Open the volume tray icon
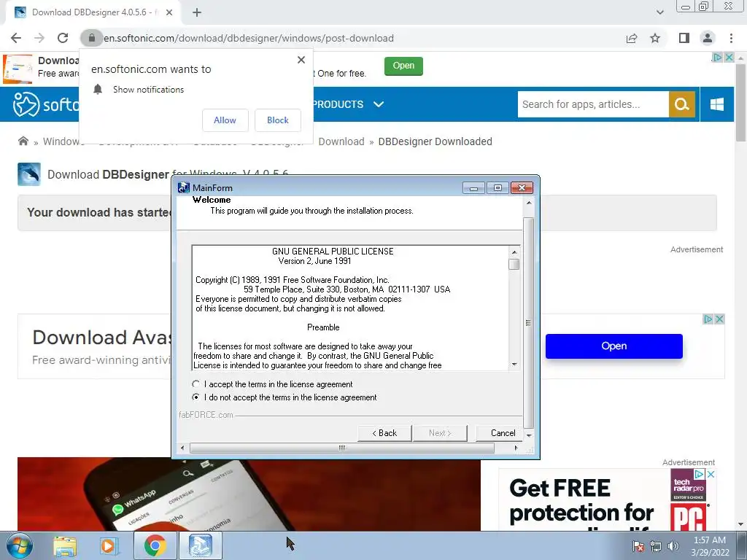 [673, 546]
